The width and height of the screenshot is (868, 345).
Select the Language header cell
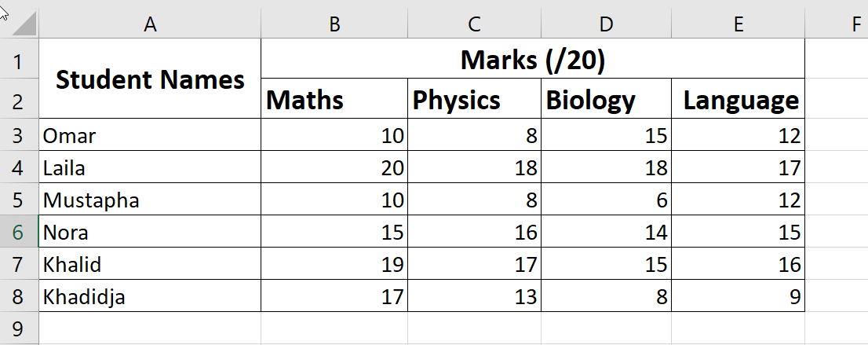pyautogui.click(x=738, y=100)
